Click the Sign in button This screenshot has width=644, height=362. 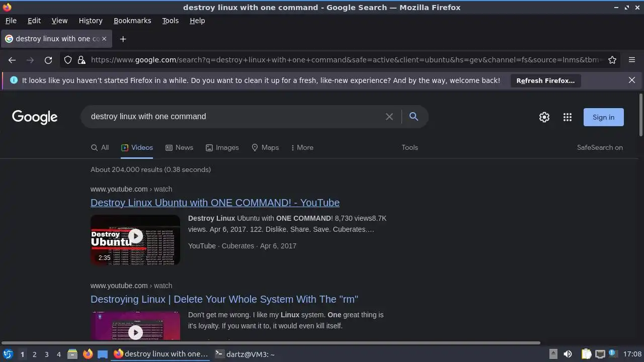603,117
